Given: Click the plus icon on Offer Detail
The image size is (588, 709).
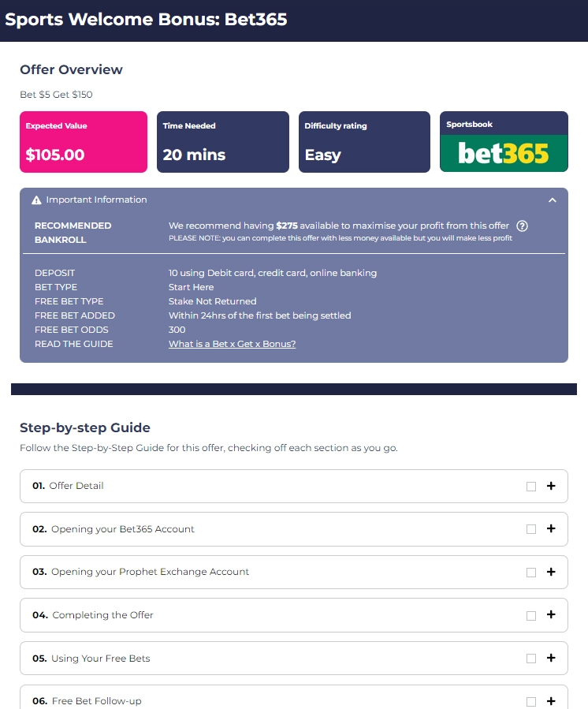Looking at the screenshot, I should [551, 486].
